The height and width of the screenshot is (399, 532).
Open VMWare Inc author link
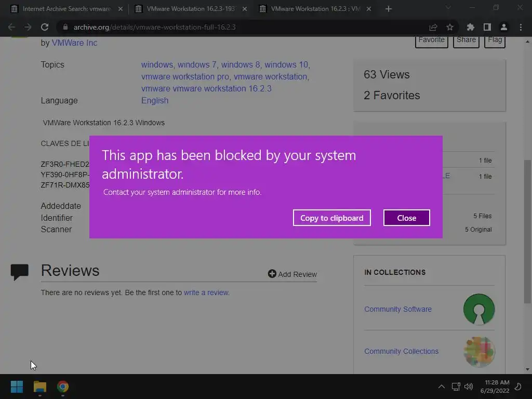pos(74,43)
